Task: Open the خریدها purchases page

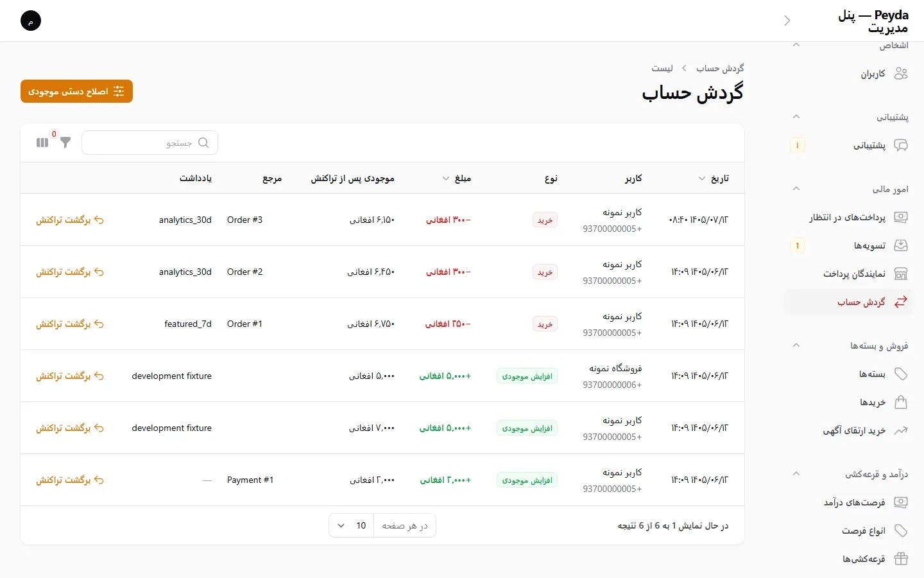Action: pos(849,403)
